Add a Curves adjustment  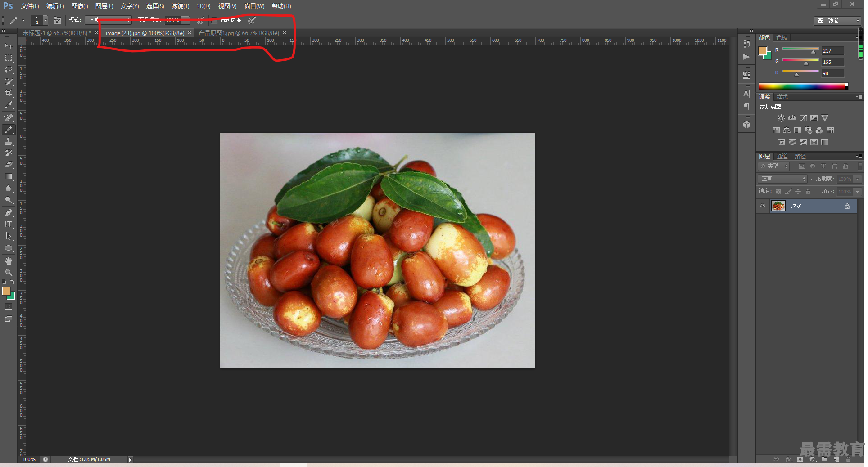point(803,118)
